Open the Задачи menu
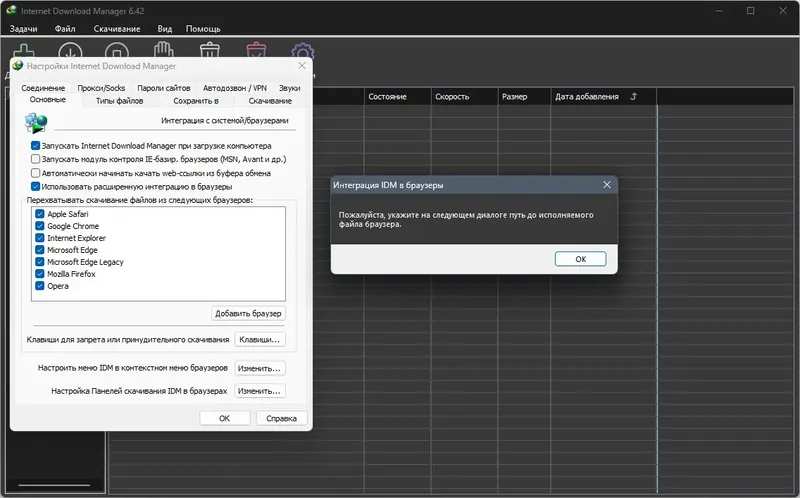This screenshot has height=498, width=800. (23, 29)
